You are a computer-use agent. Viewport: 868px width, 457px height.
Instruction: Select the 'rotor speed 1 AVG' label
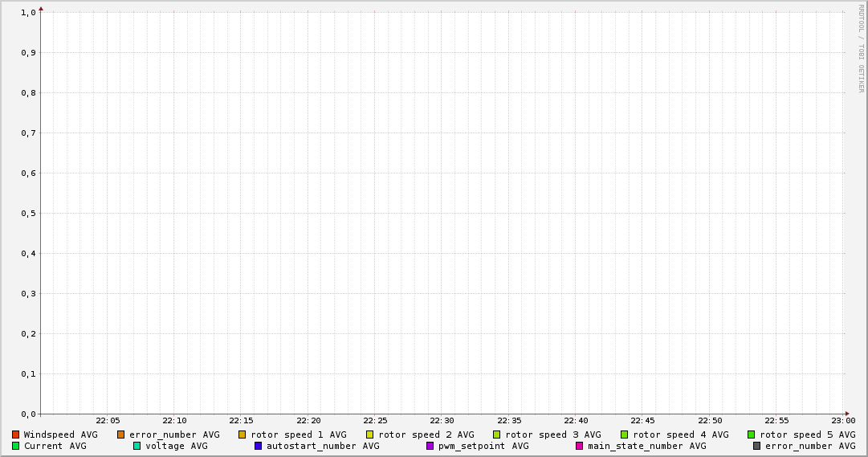coord(299,435)
